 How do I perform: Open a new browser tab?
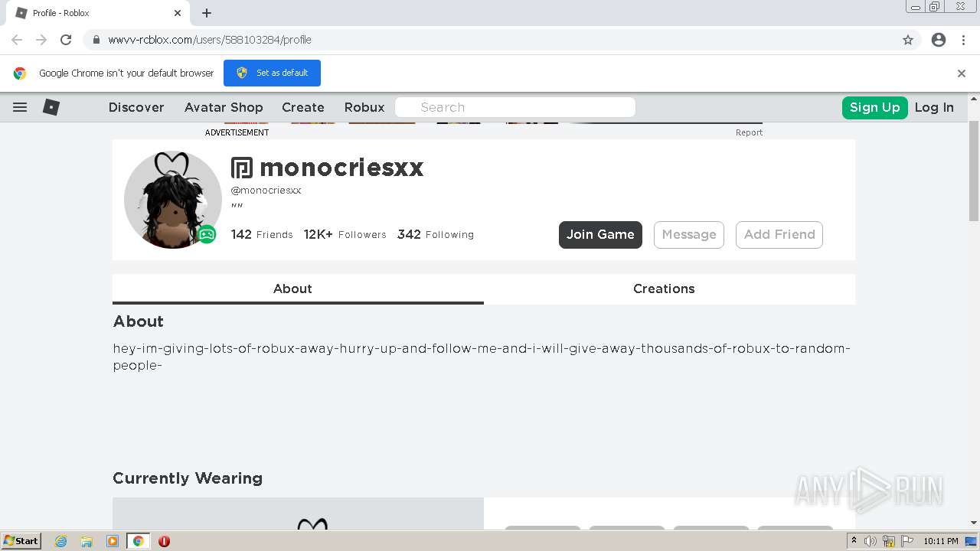click(207, 13)
